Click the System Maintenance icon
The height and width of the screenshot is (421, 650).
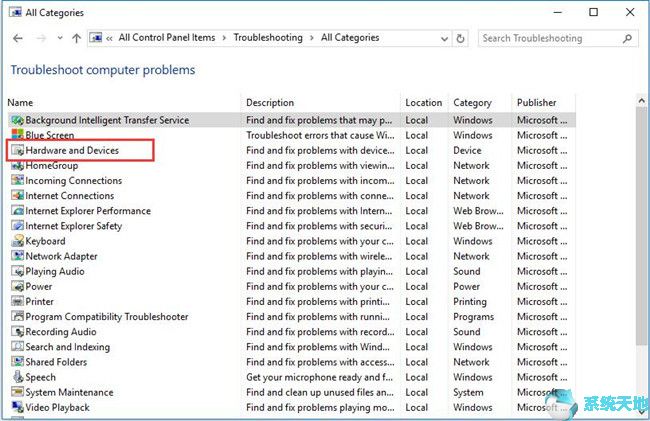[x=17, y=392]
